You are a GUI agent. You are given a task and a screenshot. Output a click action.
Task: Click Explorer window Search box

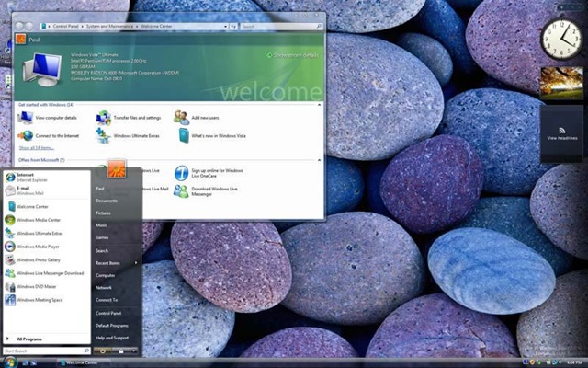point(281,27)
